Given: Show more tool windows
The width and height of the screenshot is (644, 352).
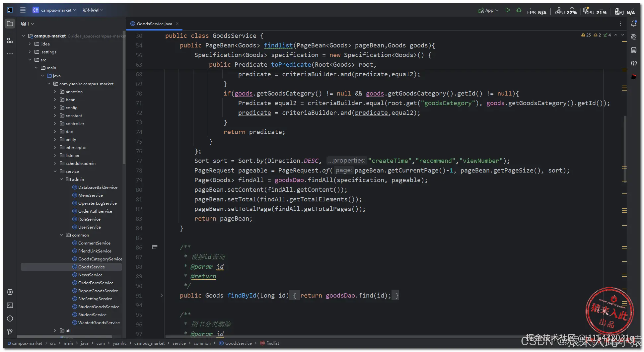Looking at the screenshot, I should 10,53.
